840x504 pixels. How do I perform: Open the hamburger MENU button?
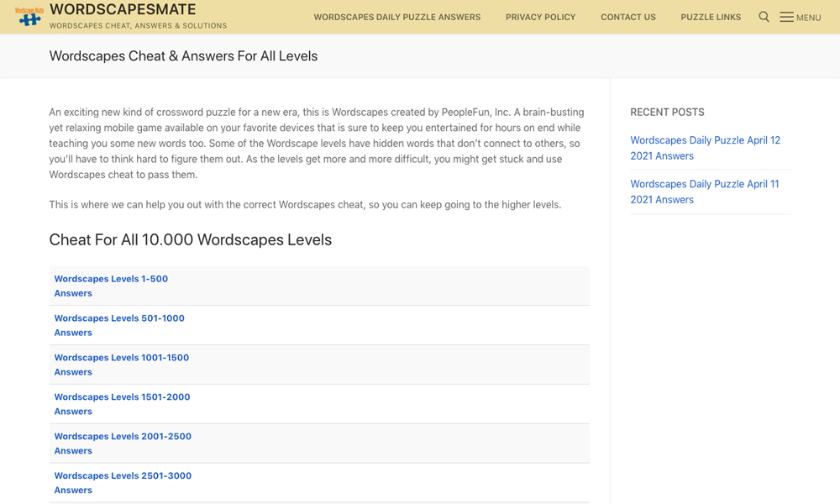point(800,17)
